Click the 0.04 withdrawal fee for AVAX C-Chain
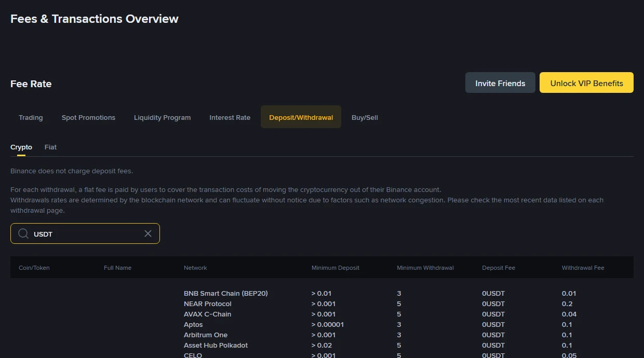Viewport: 644px width, 358px height. coord(569,314)
